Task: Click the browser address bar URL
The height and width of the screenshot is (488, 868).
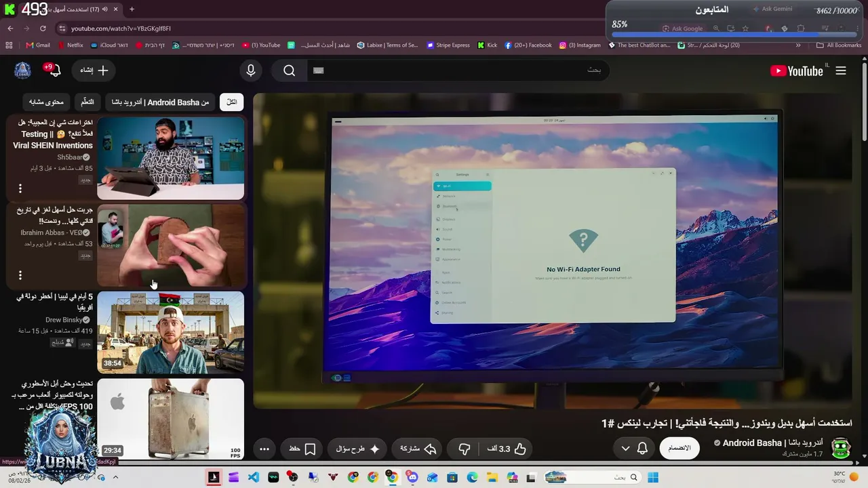Action: [x=121, y=28]
